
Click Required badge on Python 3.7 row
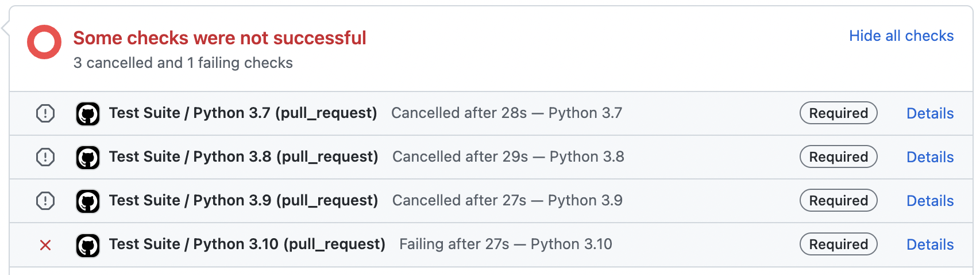(839, 113)
